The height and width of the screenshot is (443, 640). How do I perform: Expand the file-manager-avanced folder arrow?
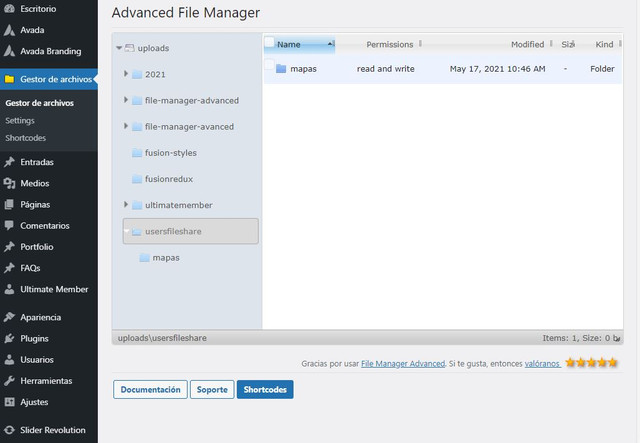(x=126, y=126)
